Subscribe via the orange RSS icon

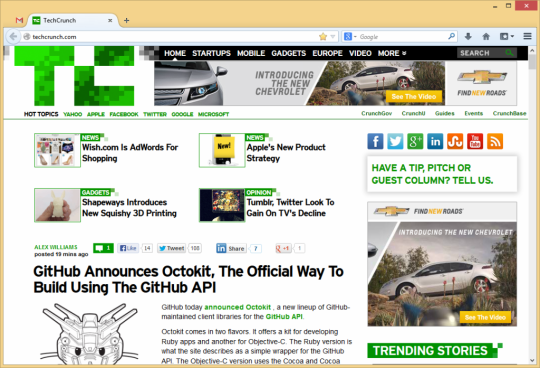coord(495,141)
